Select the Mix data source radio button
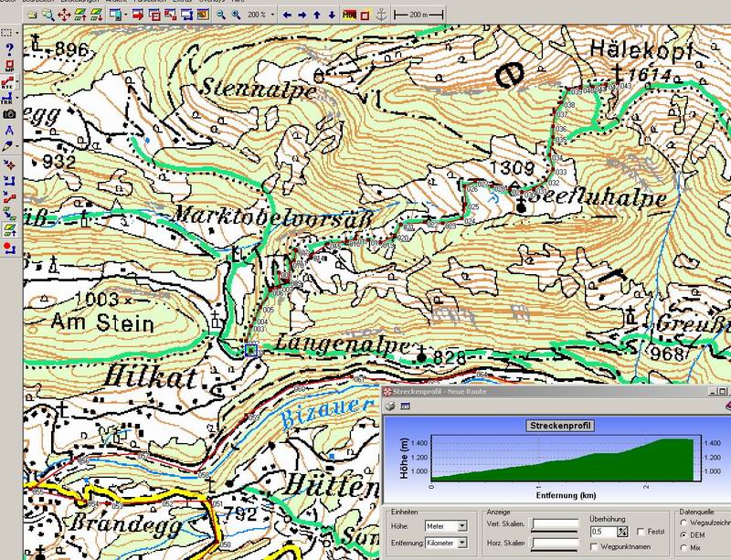Screen dimensions: 731x560 pos(683,547)
